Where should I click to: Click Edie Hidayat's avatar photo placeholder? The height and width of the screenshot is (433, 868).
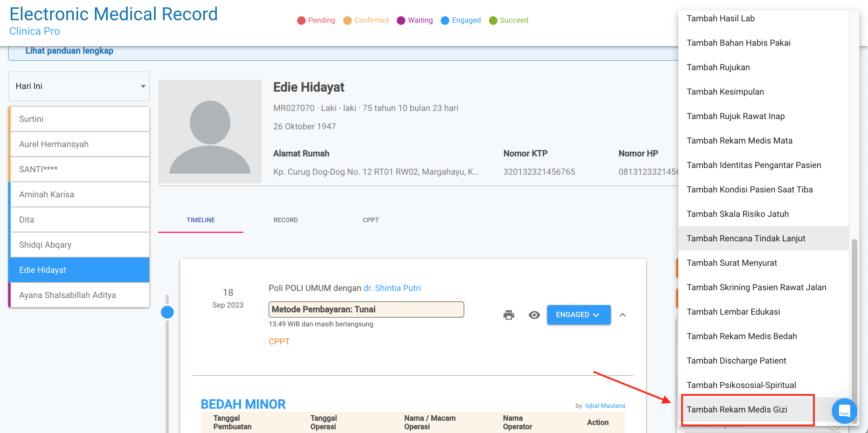point(210,131)
